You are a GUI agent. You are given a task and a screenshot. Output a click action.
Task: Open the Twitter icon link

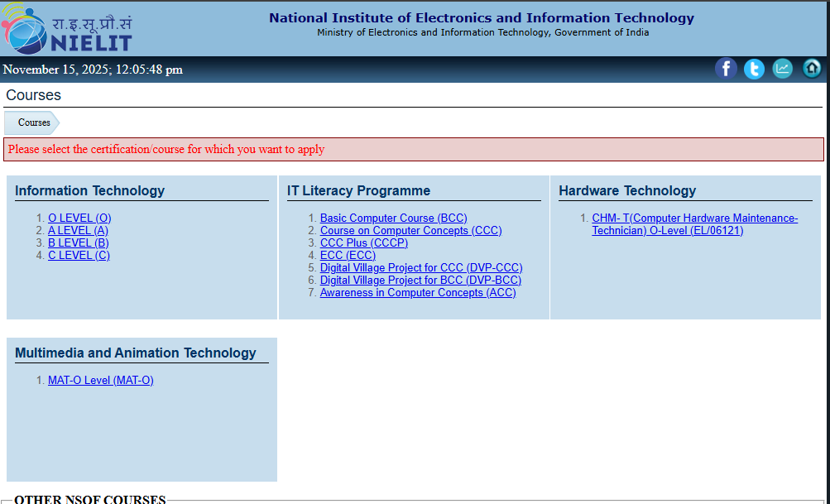tap(754, 69)
